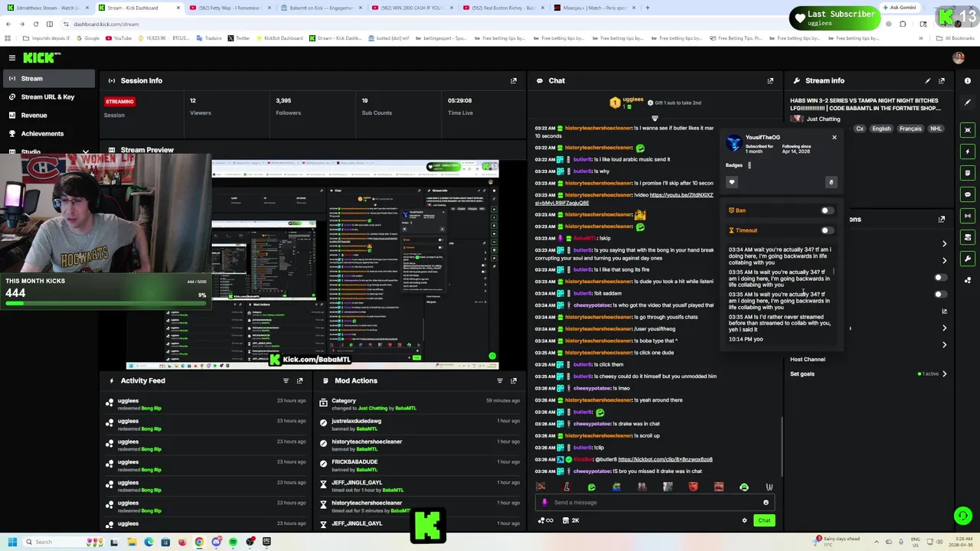
Task: Switch to Babamtl on Kick browser tab
Action: tap(322, 8)
